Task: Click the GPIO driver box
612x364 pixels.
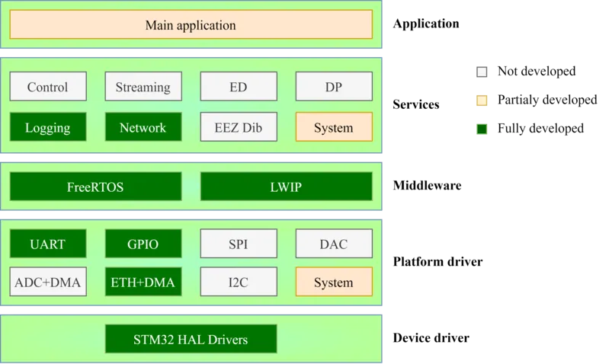Action: point(143,244)
